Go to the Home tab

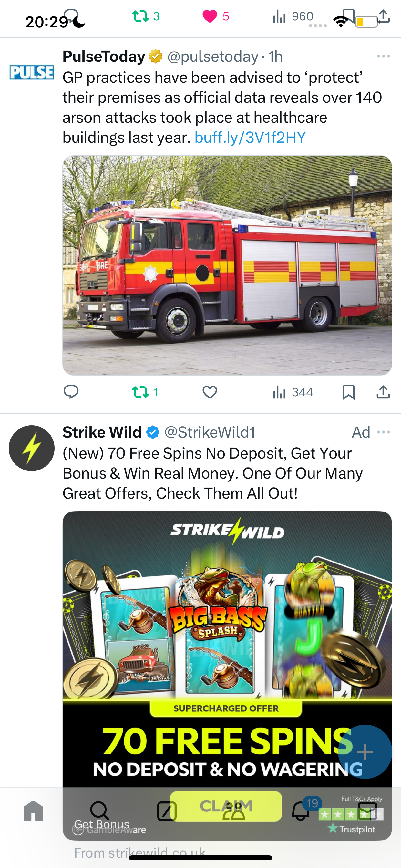tap(33, 811)
